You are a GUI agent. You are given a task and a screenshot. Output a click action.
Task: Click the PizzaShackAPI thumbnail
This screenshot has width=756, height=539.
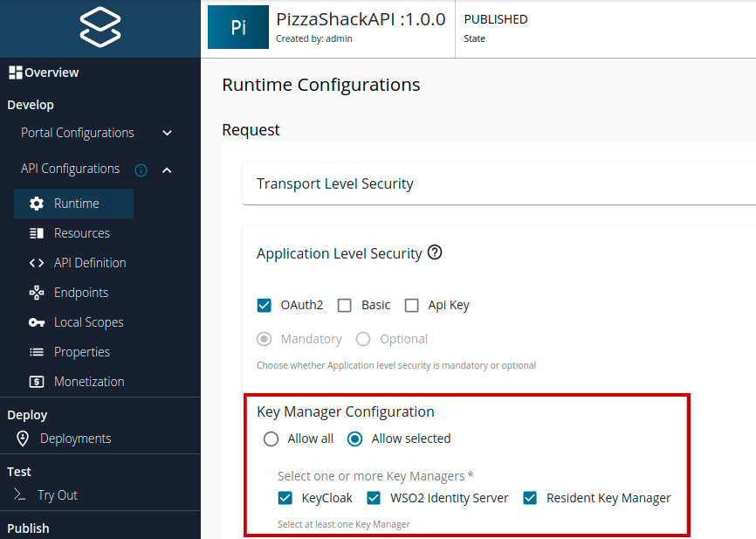(237, 27)
